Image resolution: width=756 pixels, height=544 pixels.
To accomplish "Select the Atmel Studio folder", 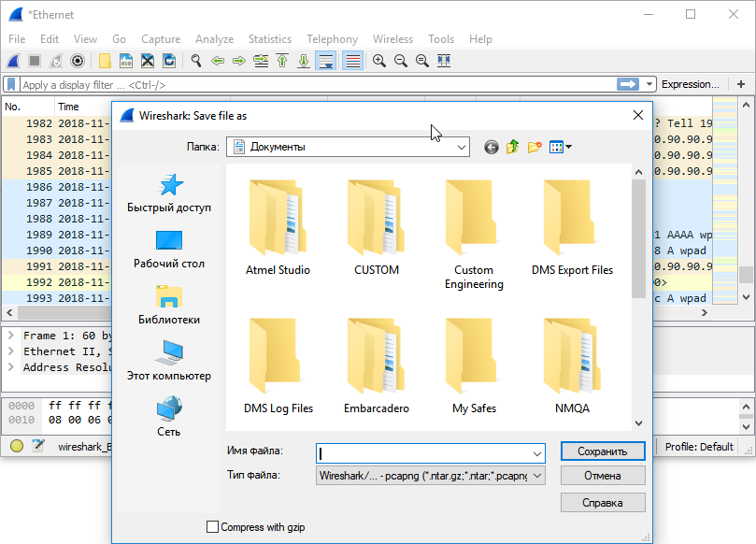I will click(278, 228).
